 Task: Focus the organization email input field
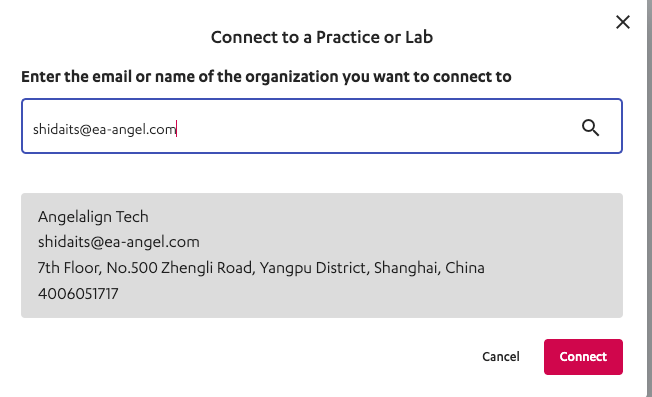pos(322,126)
